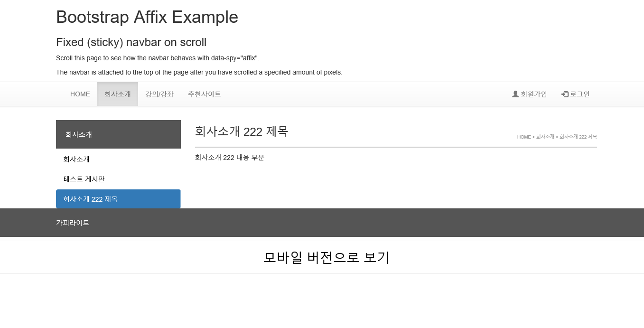Click 회사소개 222 제목 in the breadcrumb
Viewport: 644px width, 328px height.
coord(578,137)
